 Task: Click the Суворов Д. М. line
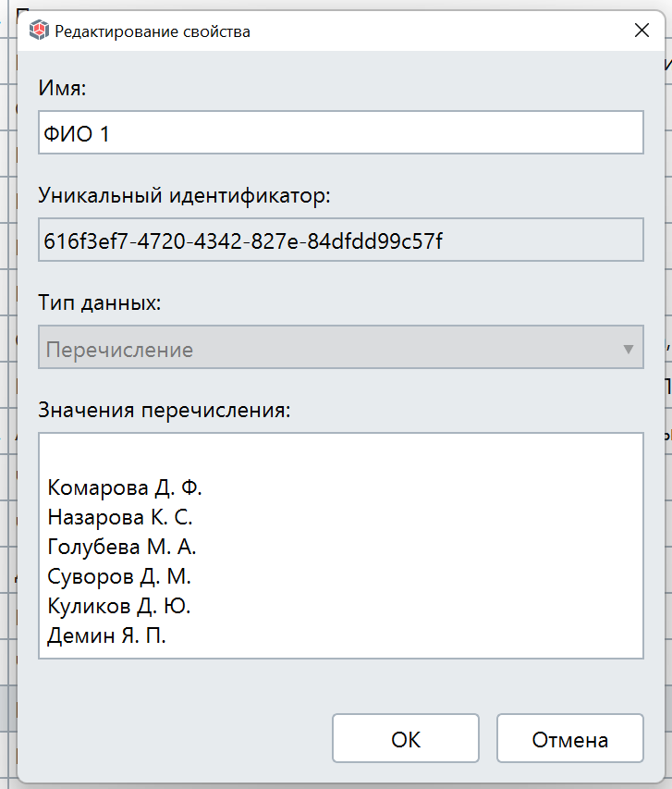tap(119, 576)
